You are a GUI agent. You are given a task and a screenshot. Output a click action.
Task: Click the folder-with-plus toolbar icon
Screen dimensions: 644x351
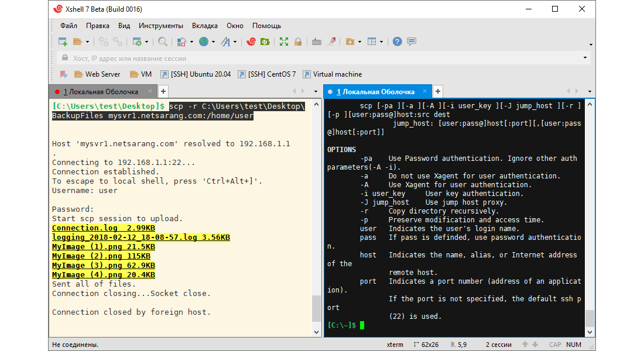point(350,42)
